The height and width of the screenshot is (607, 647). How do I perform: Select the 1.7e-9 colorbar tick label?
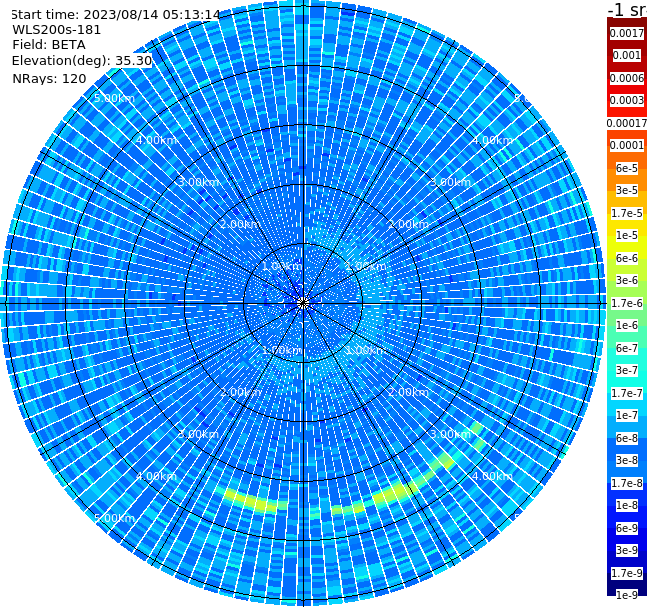point(627,573)
